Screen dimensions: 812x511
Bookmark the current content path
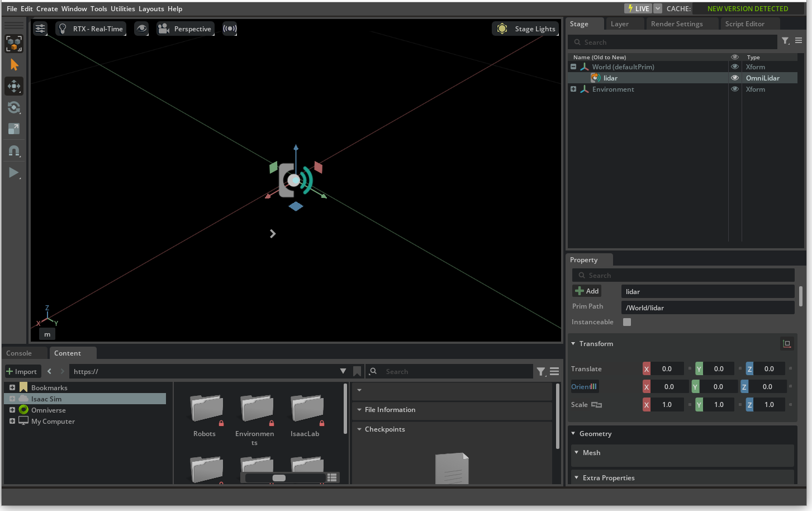pos(357,371)
